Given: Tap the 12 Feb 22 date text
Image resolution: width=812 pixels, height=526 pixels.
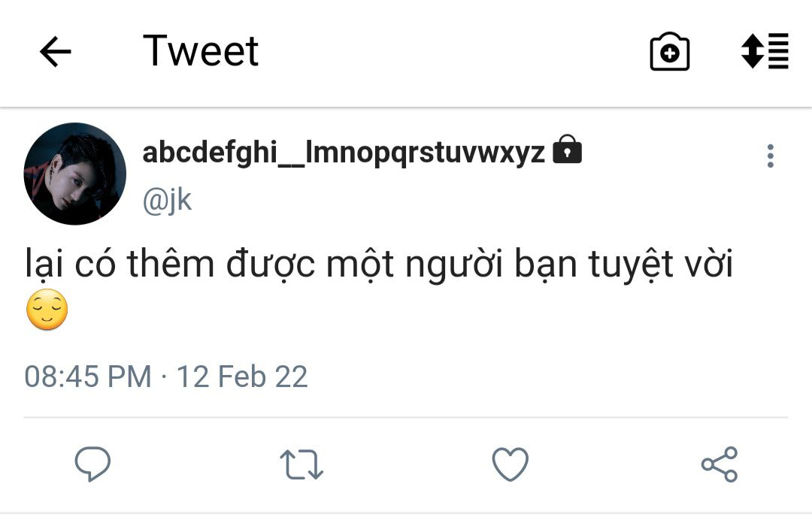Looking at the screenshot, I should click(242, 376).
